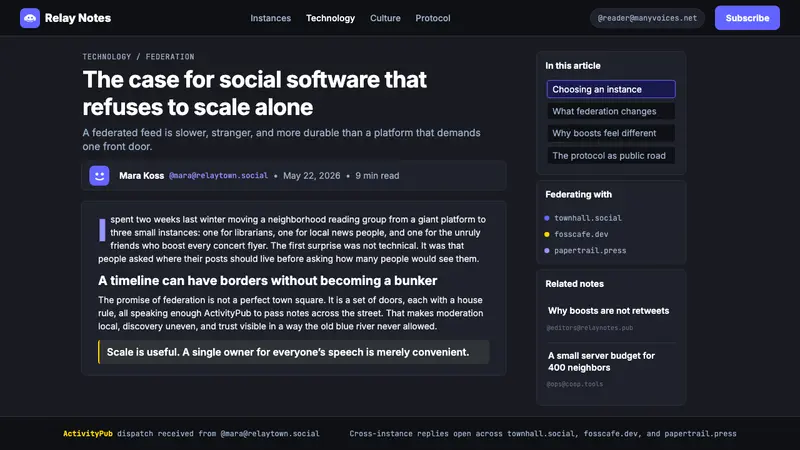Click the author name Mara Koss

click(x=141, y=176)
